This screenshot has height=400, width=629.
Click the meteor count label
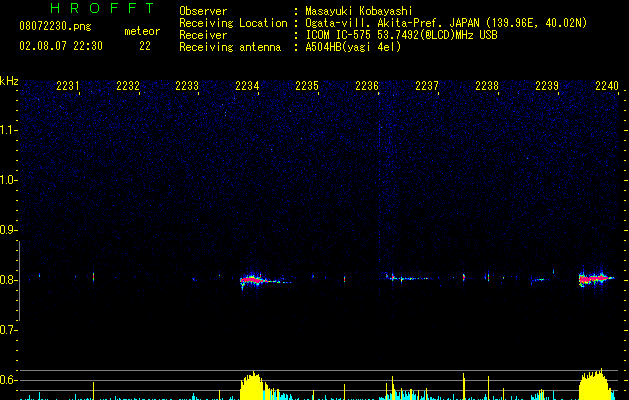(x=142, y=31)
